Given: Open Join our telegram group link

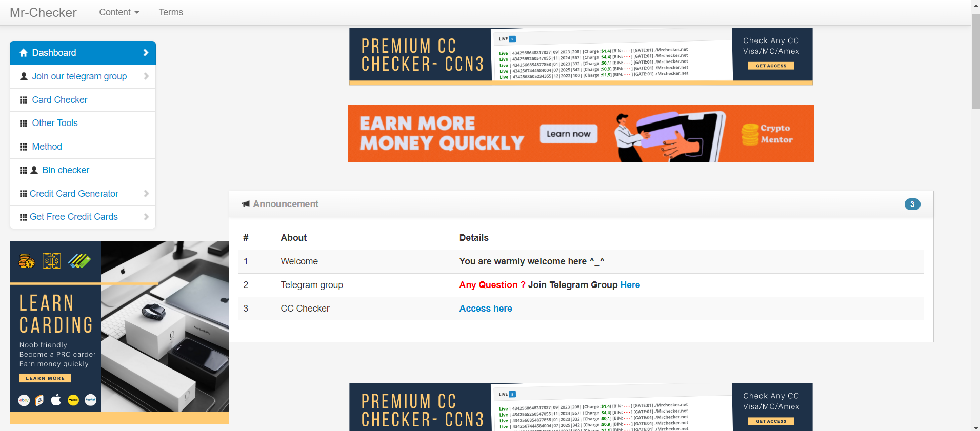Looking at the screenshot, I should [x=79, y=76].
